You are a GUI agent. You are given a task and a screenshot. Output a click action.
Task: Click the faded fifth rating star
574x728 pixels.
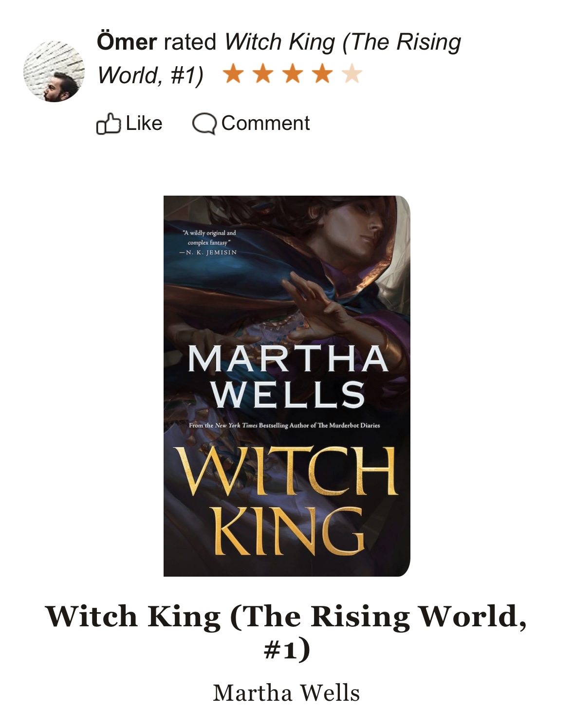(x=352, y=74)
